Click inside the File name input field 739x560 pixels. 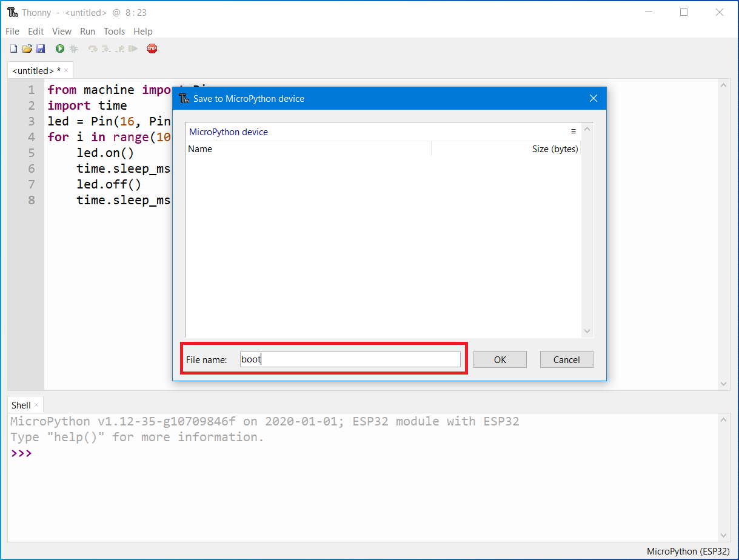pos(350,359)
